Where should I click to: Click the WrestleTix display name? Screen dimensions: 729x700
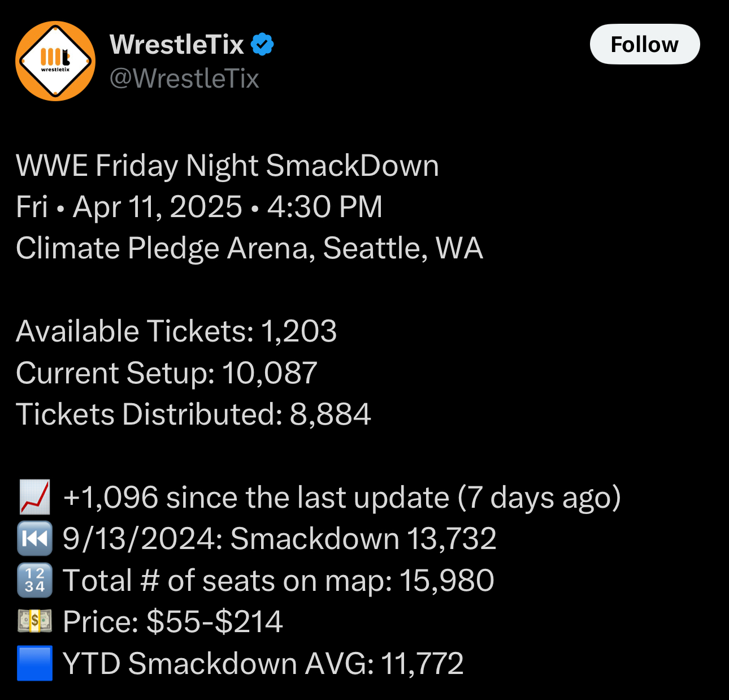(x=177, y=44)
